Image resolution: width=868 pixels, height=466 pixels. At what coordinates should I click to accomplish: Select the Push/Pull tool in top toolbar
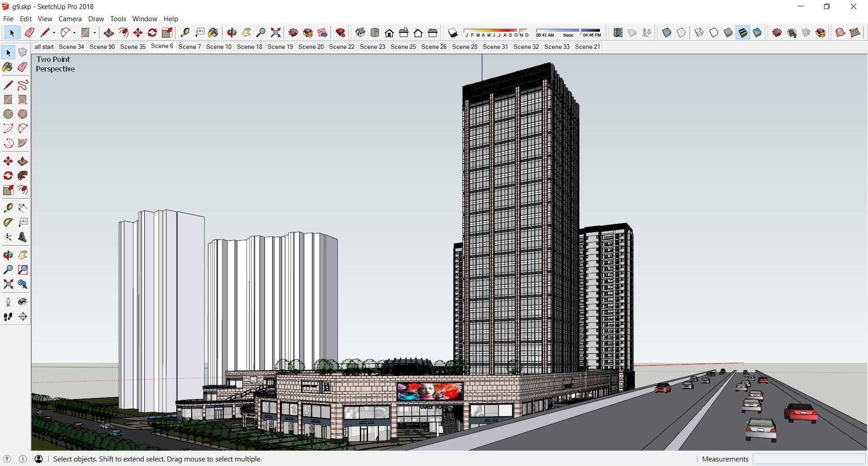pos(108,33)
